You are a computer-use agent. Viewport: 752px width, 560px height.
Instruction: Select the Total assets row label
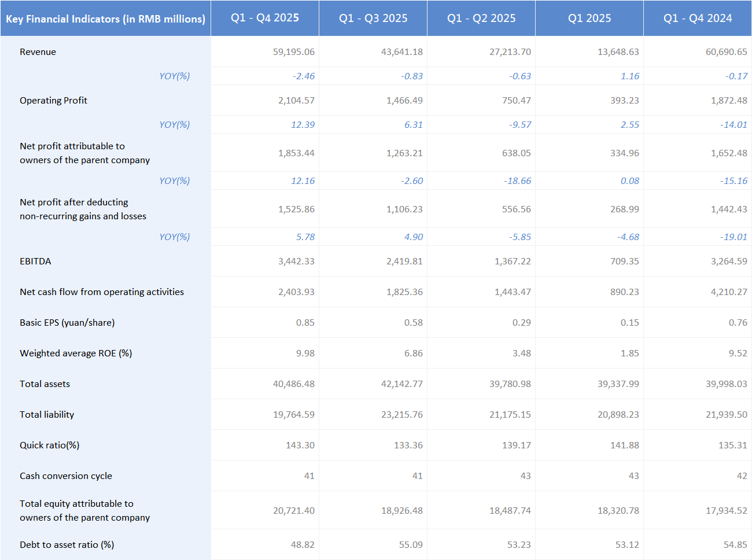point(45,384)
